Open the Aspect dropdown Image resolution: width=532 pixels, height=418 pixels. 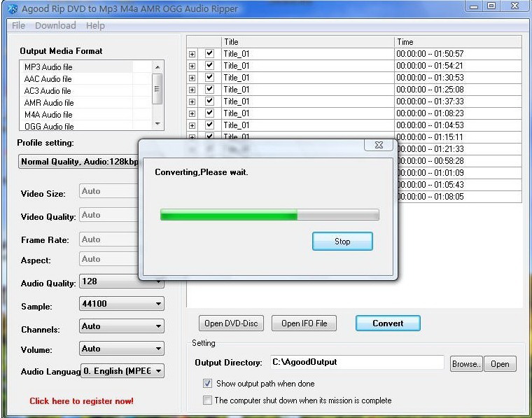[x=108, y=259]
